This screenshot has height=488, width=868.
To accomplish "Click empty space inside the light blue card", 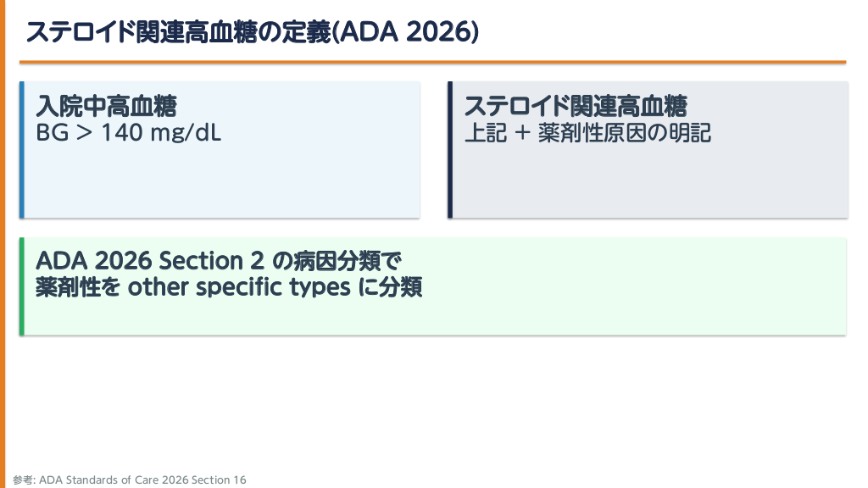I will pos(220,182).
